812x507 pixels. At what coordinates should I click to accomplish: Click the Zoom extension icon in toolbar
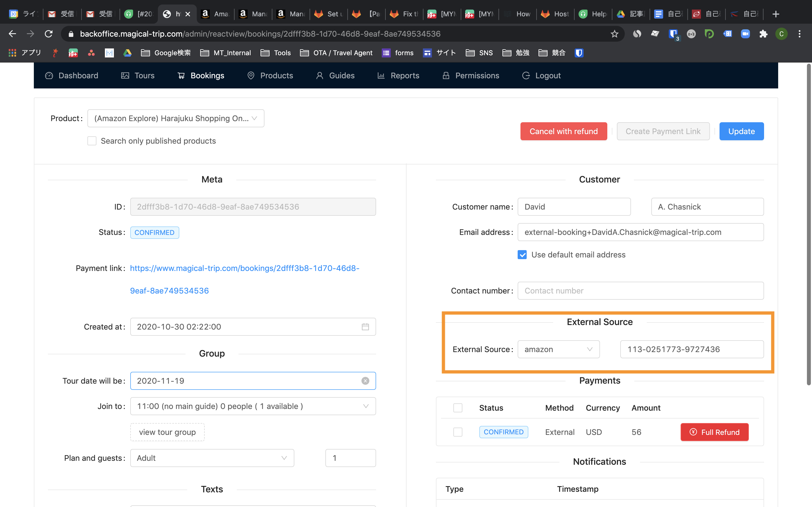(x=745, y=34)
